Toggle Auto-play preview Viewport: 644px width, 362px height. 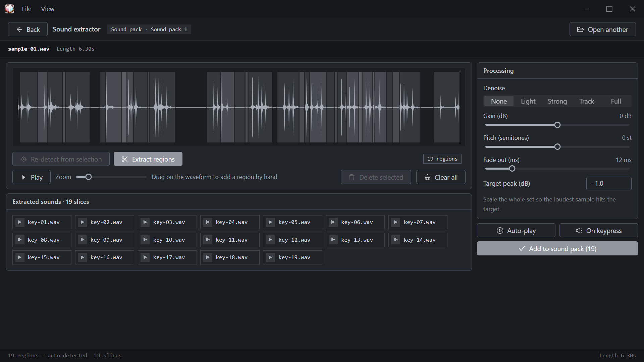pyautogui.click(x=516, y=231)
